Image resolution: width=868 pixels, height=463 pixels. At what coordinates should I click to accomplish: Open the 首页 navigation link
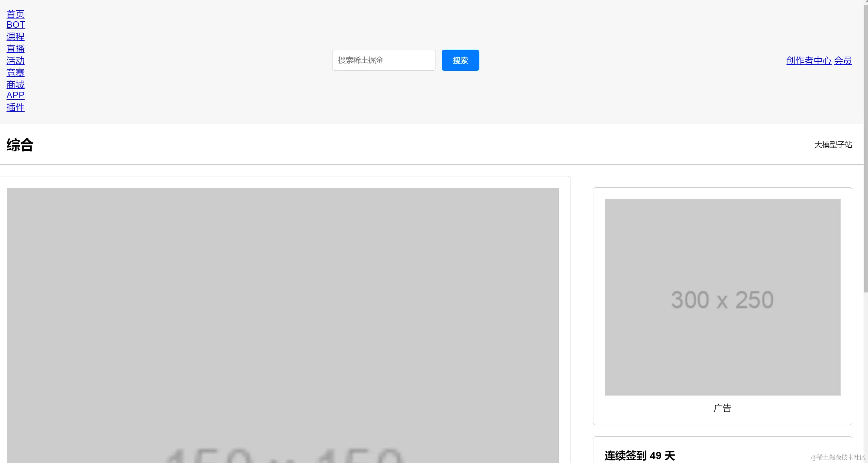tap(15, 14)
